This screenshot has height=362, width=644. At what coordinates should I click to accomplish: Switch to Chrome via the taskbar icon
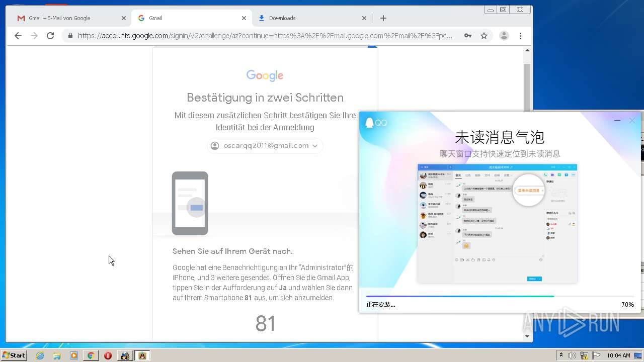[91, 355]
